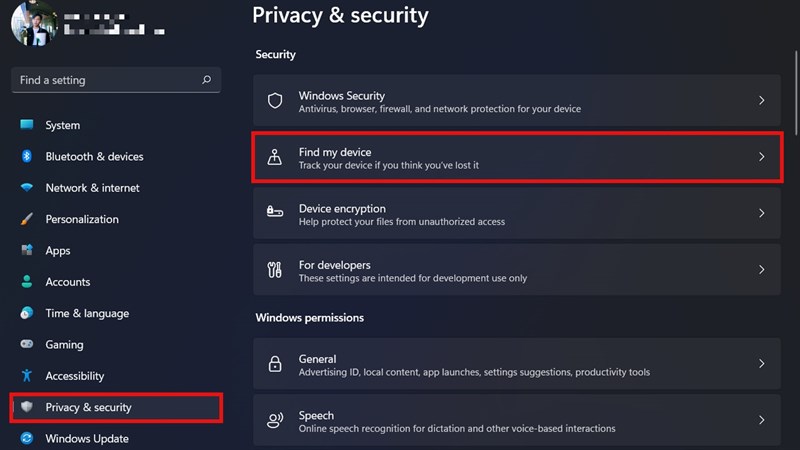Click the Gaming controller icon in sidebar
800x450 pixels.
[x=27, y=344]
